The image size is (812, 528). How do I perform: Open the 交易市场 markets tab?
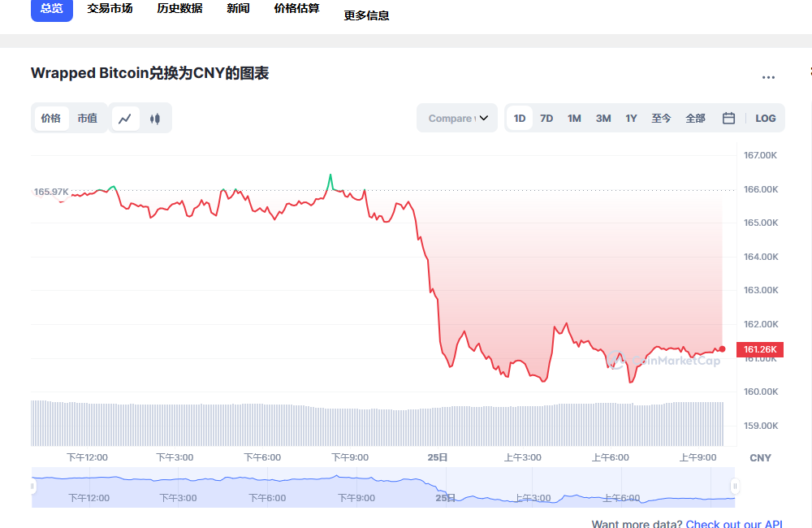click(110, 9)
